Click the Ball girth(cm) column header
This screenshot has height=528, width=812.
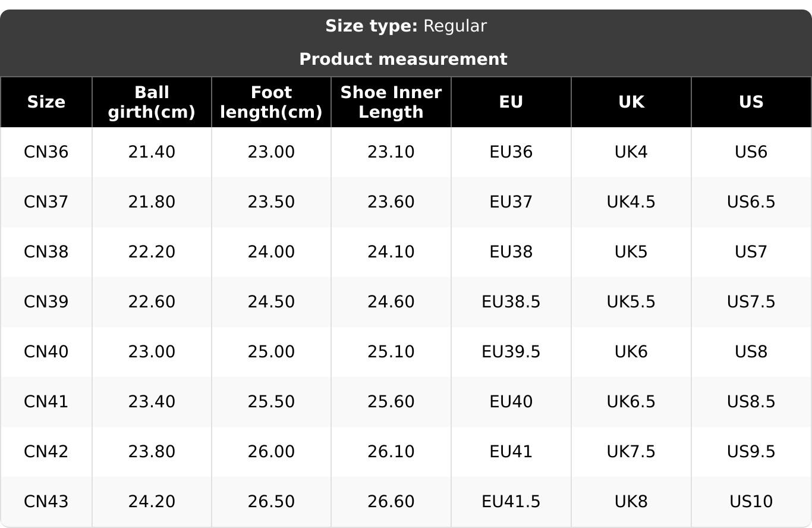[x=152, y=102]
